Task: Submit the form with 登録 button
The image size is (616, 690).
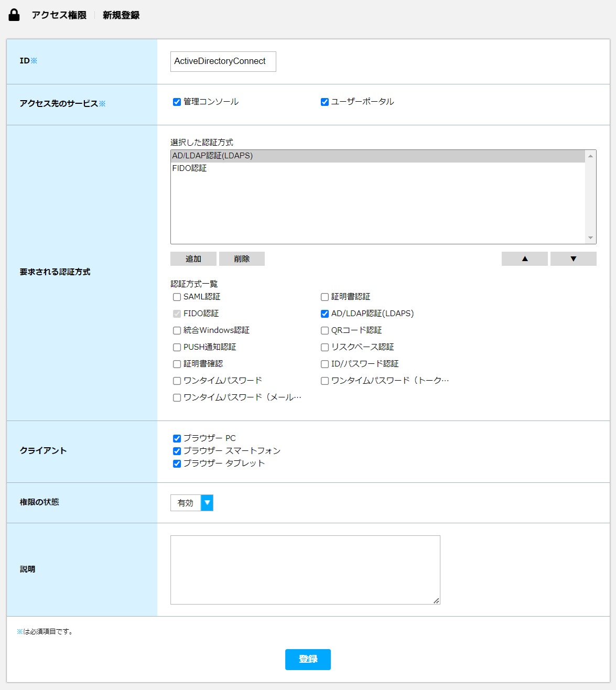Action: pyautogui.click(x=308, y=660)
